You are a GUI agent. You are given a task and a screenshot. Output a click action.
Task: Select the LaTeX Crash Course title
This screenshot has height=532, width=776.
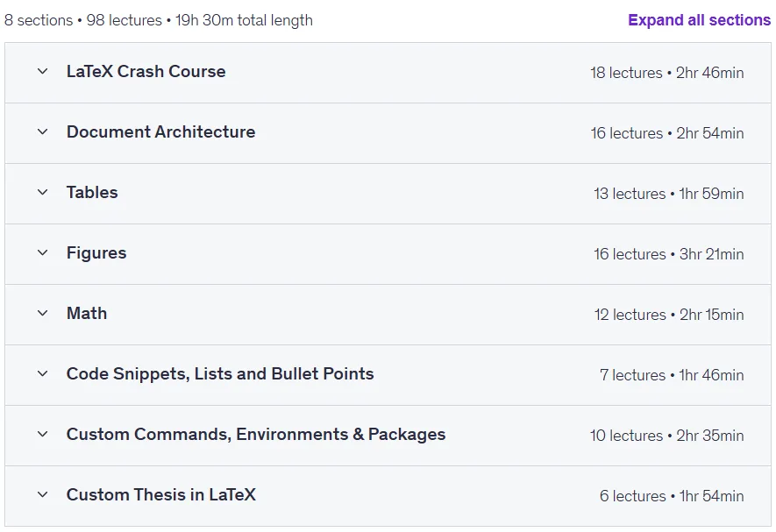146,71
